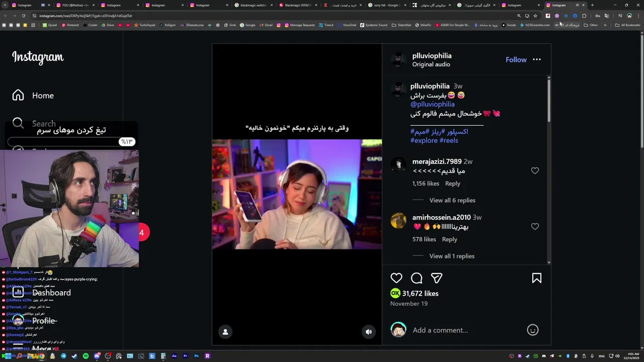Open the Message Requests bookmark
This screenshot has width=644, height=362.
tap(299, 25)
